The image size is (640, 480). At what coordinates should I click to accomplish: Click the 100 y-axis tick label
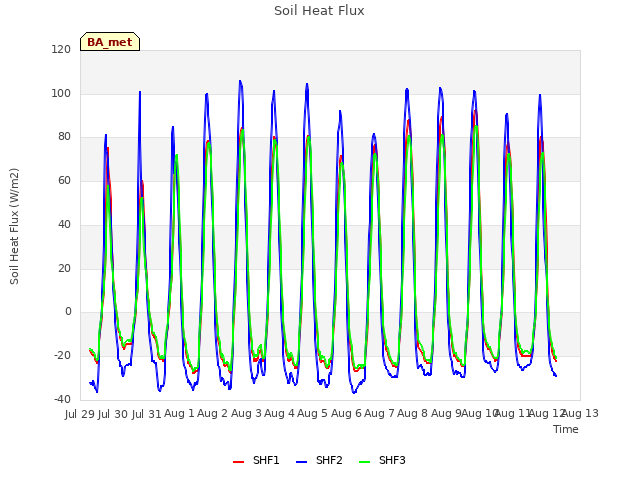pos(61,93)
